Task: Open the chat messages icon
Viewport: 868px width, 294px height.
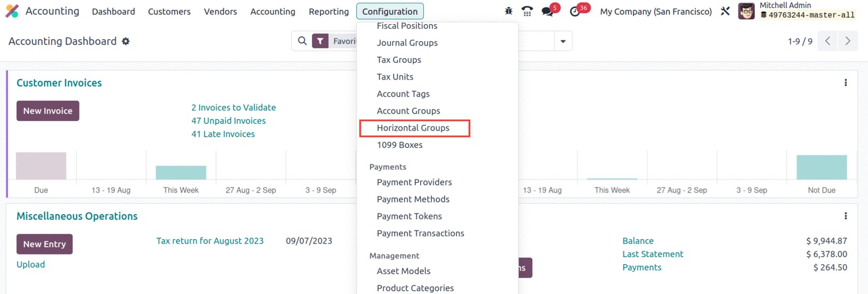Action: pyautogui.click(x=548, y=11)
